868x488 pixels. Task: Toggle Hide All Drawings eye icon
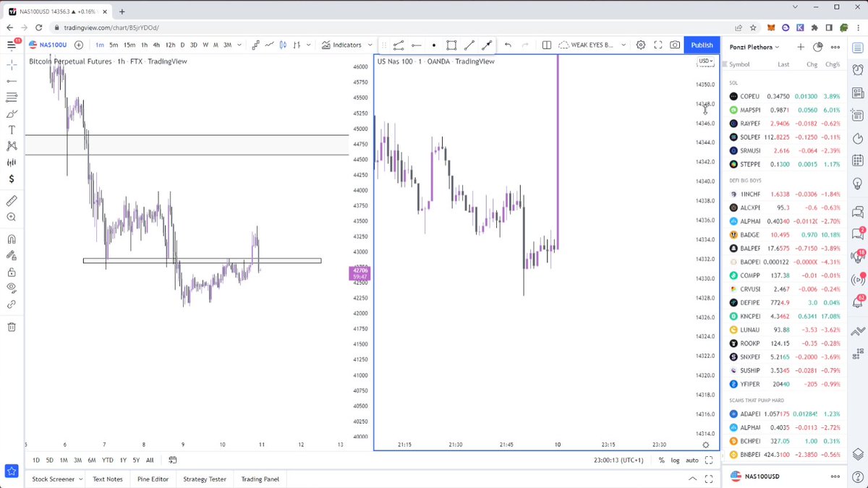(12, 288)
